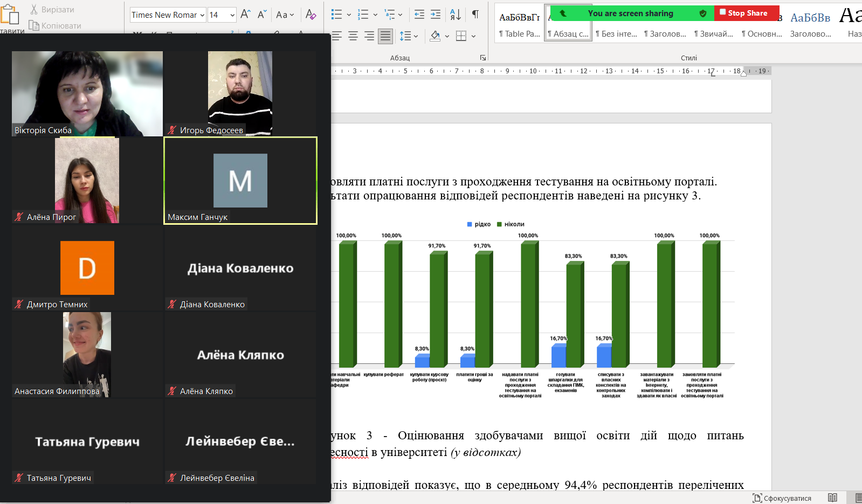Click the paragraph Shading paint bucket
This screenshot has width=862, height=504.
coord(435,36)
